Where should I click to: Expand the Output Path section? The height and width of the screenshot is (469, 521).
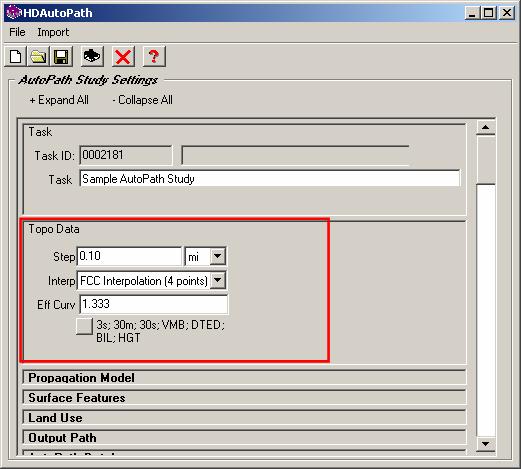(x=244, y=438)
